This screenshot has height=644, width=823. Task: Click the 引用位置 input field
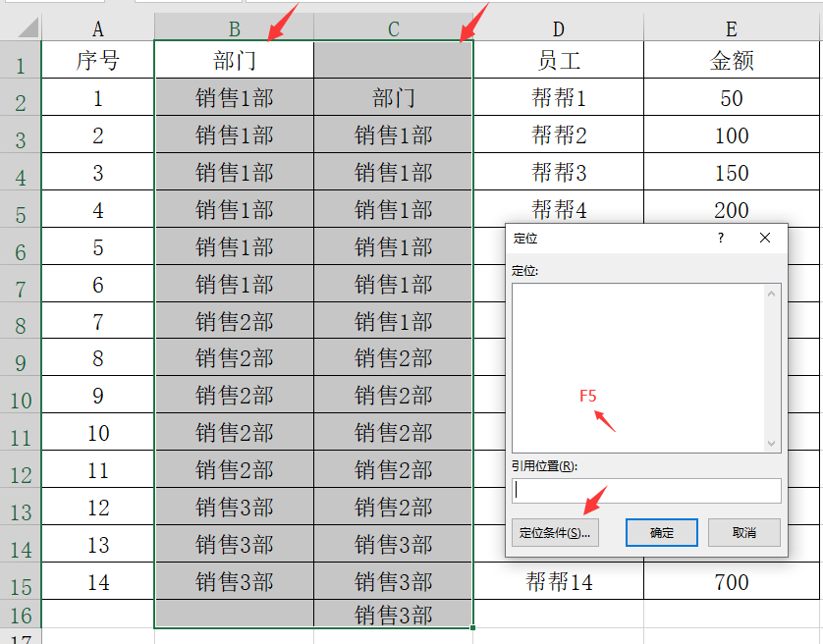click(x=646, y=490)
